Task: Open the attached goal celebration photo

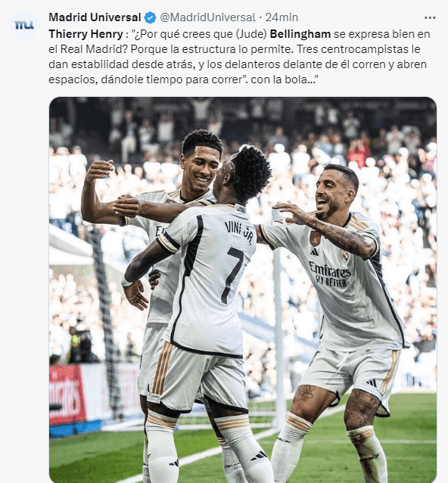Action: coord(243,290)
